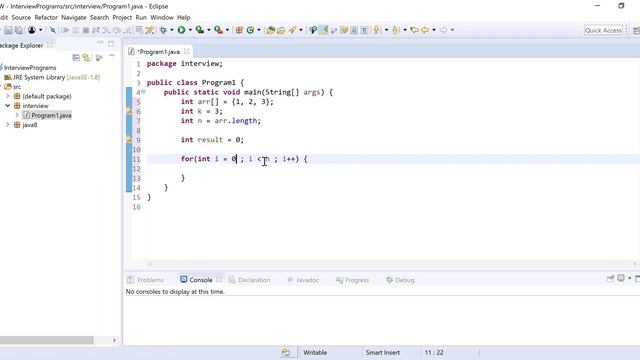Click the Forward navigation arrow icon
This screenshot has width=640, height=360.
pos(443,30)
